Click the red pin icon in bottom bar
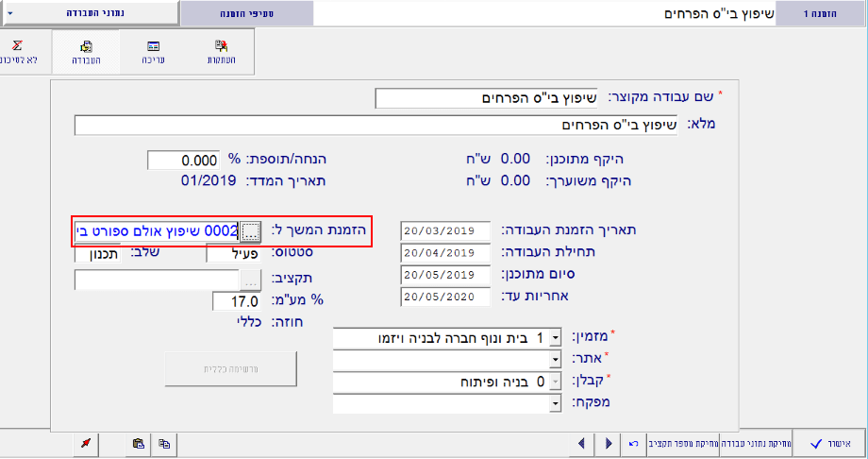868x459 pixels. pyautogui.click(x=86, y=443)
